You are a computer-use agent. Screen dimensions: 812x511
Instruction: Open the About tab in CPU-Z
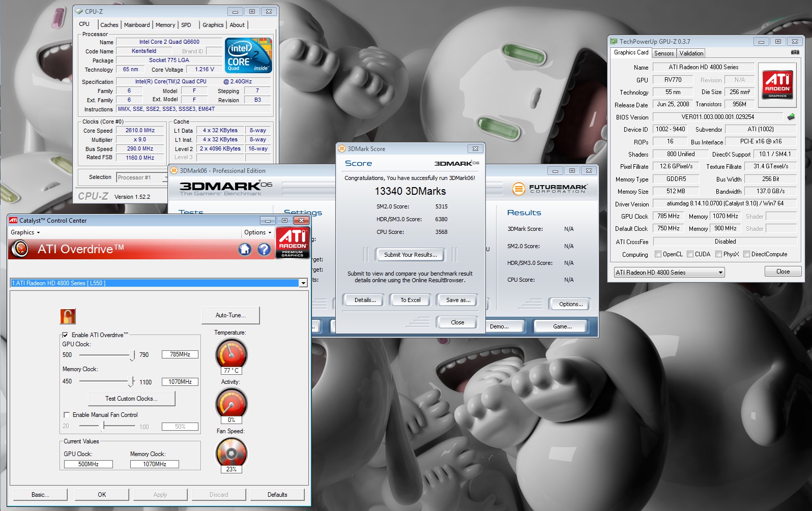coord(237,25)
